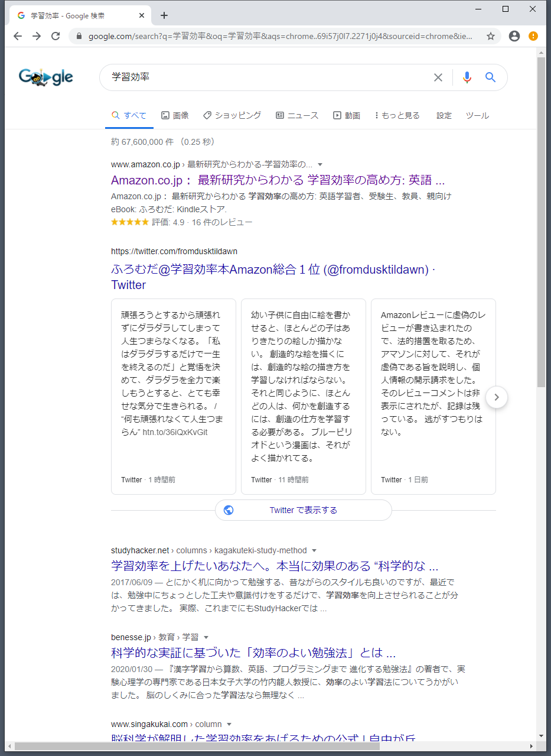Open the 科学的な実証に基づいた result link
551x756 pixels.
click(253, 653)
